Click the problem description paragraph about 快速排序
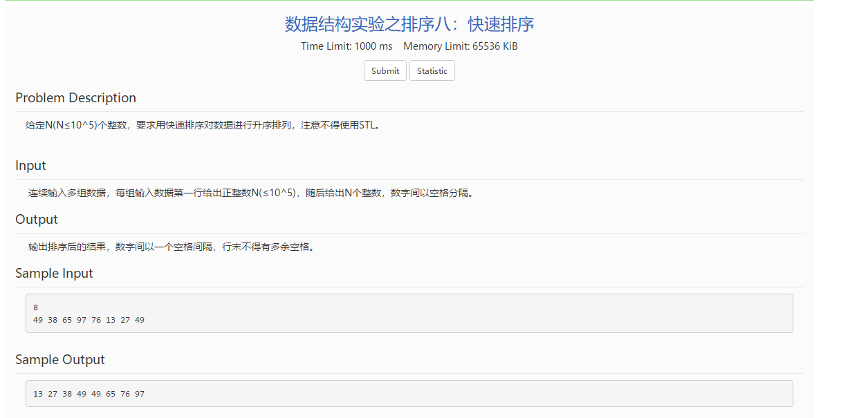 click(203, 125)
